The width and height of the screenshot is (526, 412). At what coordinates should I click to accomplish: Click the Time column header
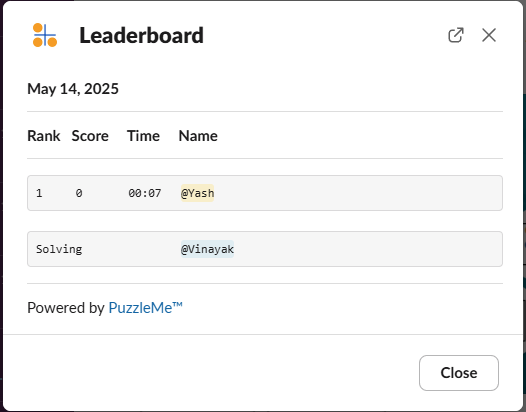(x=143, y=136)
